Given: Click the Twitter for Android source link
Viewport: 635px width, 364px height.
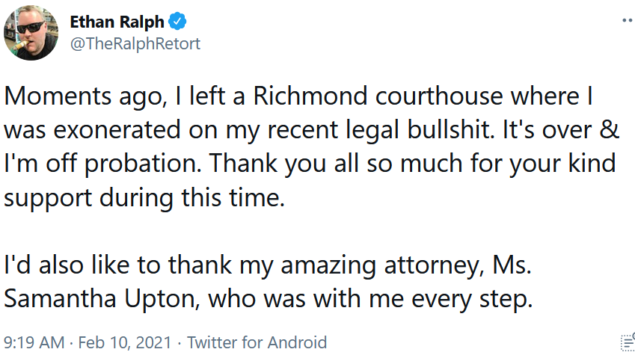Looking at the screenshot, I should (x=257, y=342).
